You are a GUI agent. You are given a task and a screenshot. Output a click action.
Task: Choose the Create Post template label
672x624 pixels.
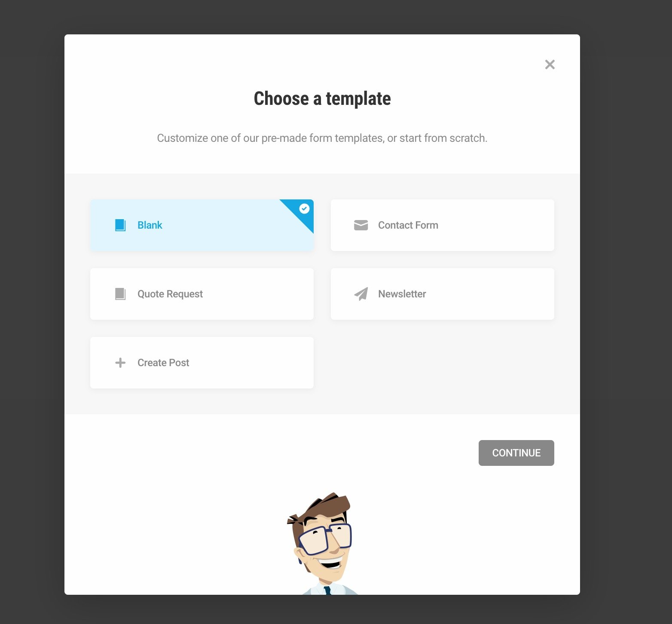click(163, 363)
